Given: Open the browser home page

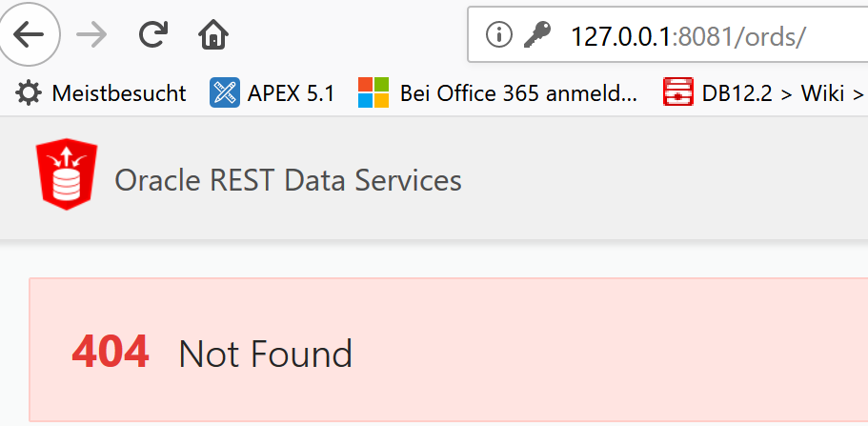Looking at the screenshot, I should tap(213, 35).
